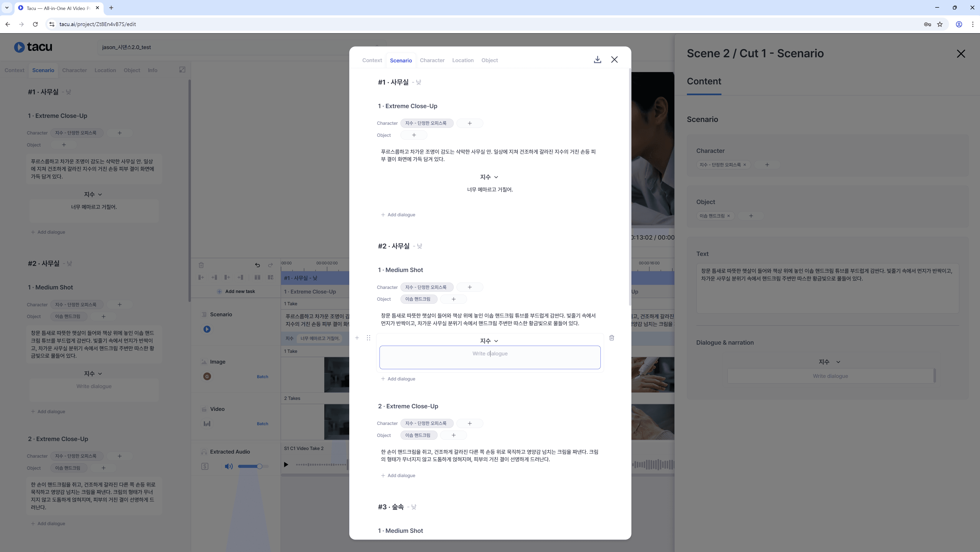The width and height of the screenshot is (980, 552).
Task: Open the project name dropdown field
Action: point(242,47)
